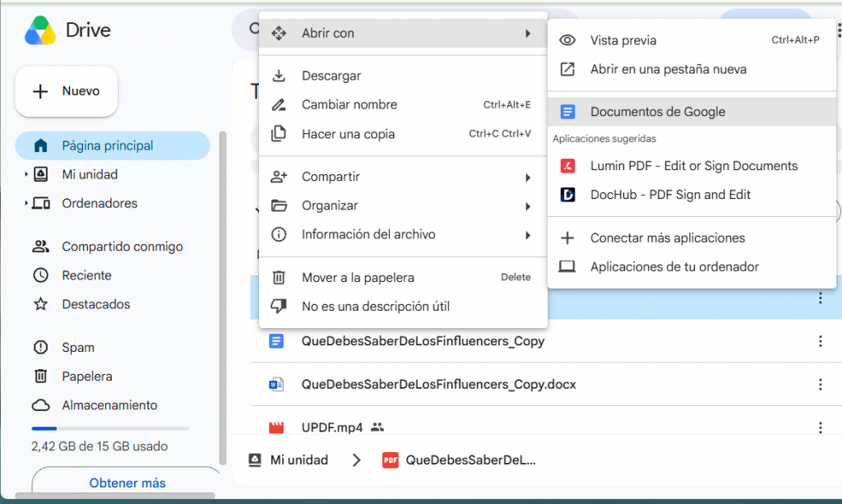Click the Papelera trash icon in sidebar
The width and height of the screenshot is (842, 504).
click(41, 377)
